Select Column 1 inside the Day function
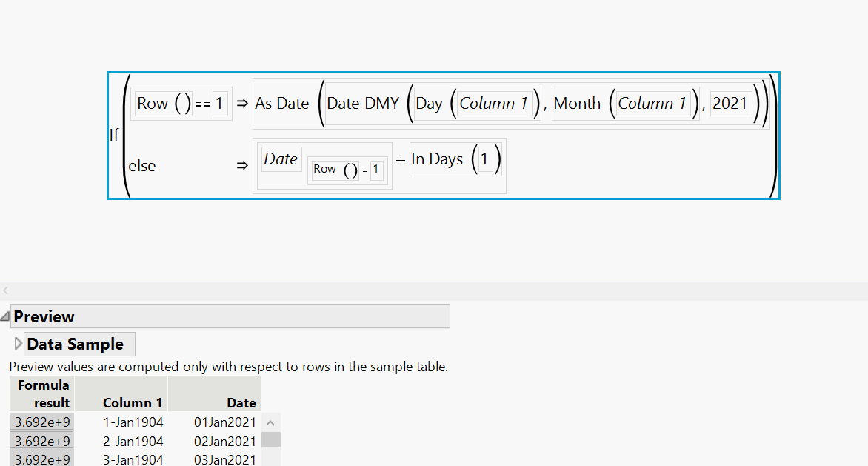 (494, 104)
